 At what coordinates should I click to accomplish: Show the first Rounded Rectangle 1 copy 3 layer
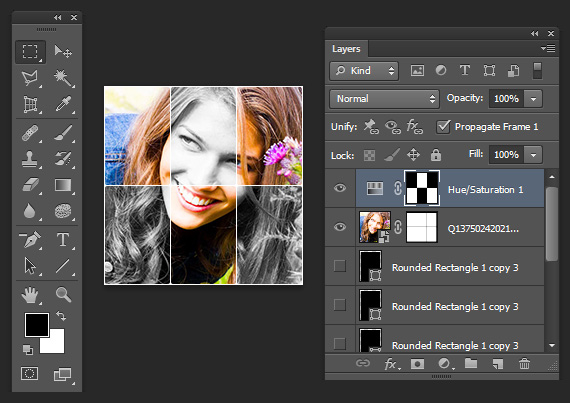point(340,266)
